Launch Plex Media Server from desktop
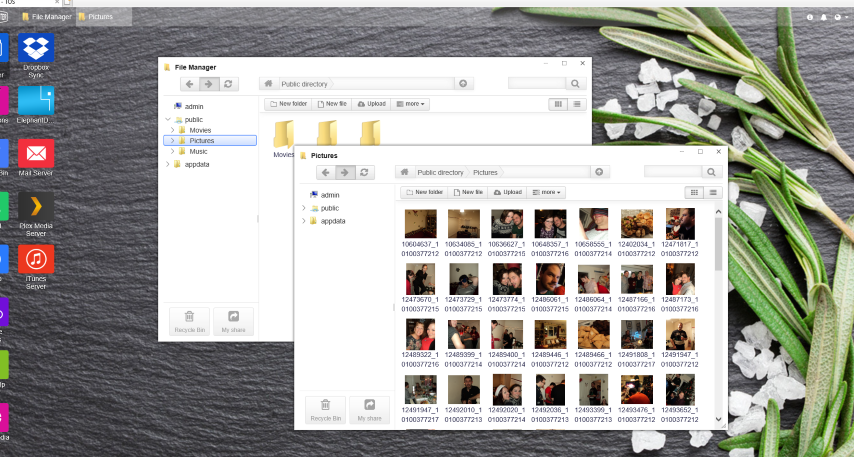854x457 pixels. 36,206
